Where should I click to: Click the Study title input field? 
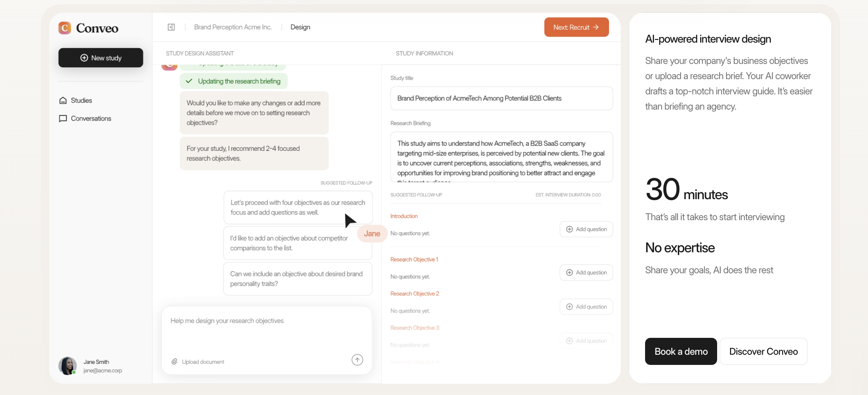point(501,98)
